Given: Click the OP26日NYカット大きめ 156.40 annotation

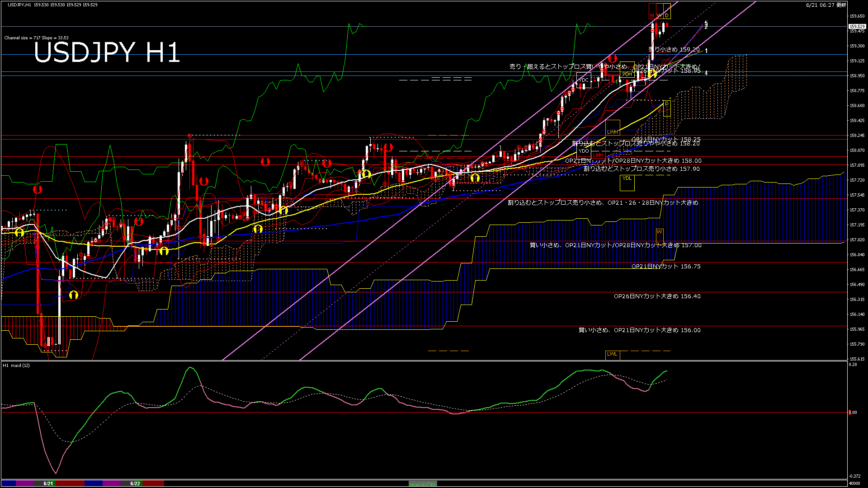Looking at the screenshot, I should pyautogui.click(x=657, y=296).
